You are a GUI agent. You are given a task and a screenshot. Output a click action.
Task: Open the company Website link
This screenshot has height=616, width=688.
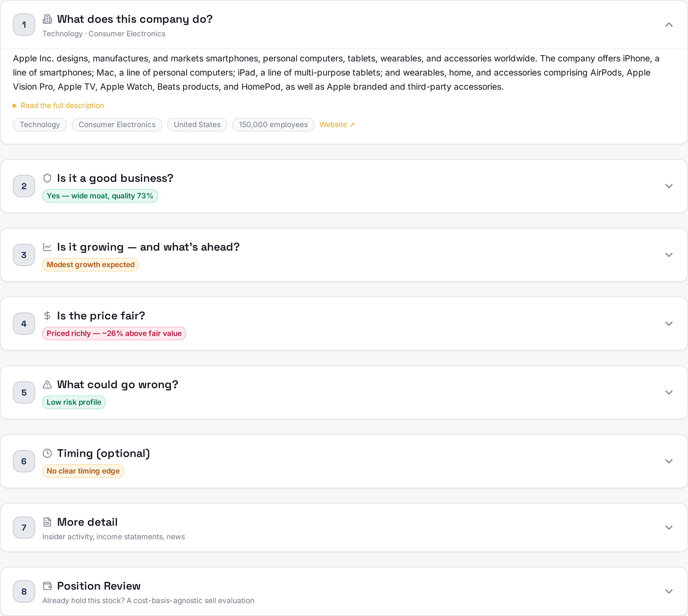337,125
